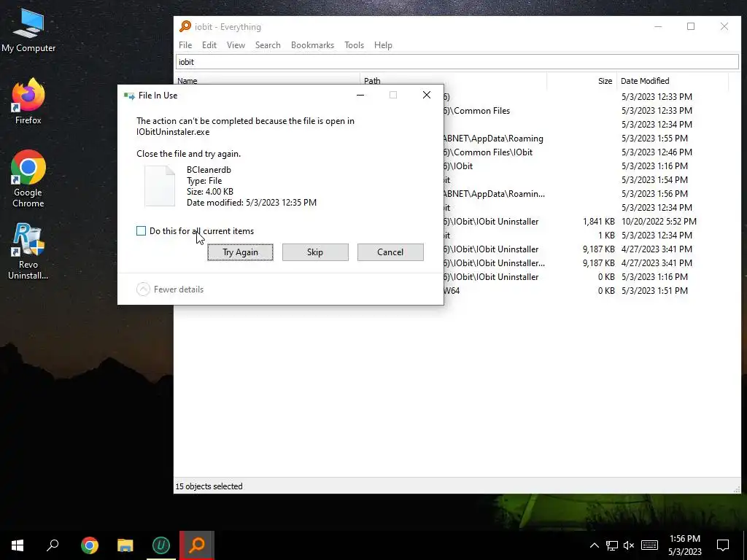Open Chrome from the taskbar
The image size is (747, 560).
click(x=89, y=545)
